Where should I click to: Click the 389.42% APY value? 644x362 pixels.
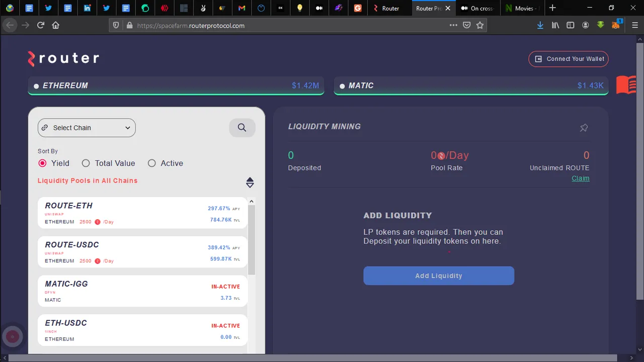coord(219,247)
